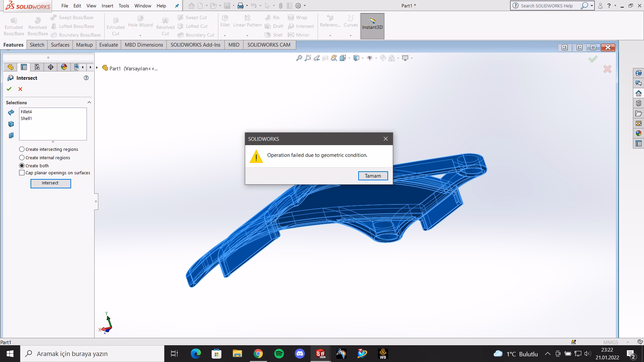Toggle the Instant3D tool

coord(372,26)
